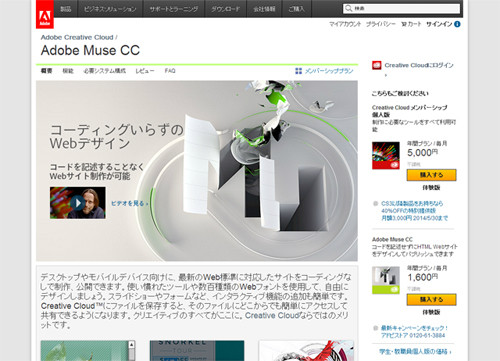Focus the search input field
The image size is (500, 361).
[x=402, y=8]
